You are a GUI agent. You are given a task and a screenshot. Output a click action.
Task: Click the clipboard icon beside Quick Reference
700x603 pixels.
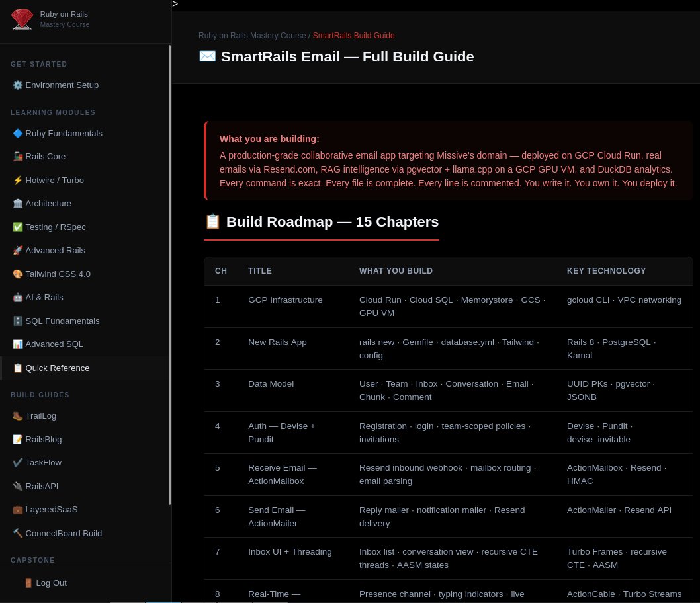(x=18, y=368)
